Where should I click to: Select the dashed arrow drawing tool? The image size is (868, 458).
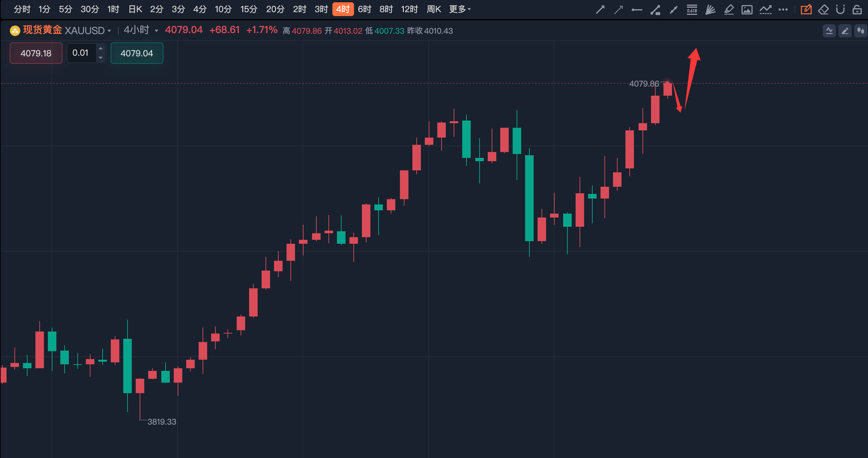tap(618, 10)
